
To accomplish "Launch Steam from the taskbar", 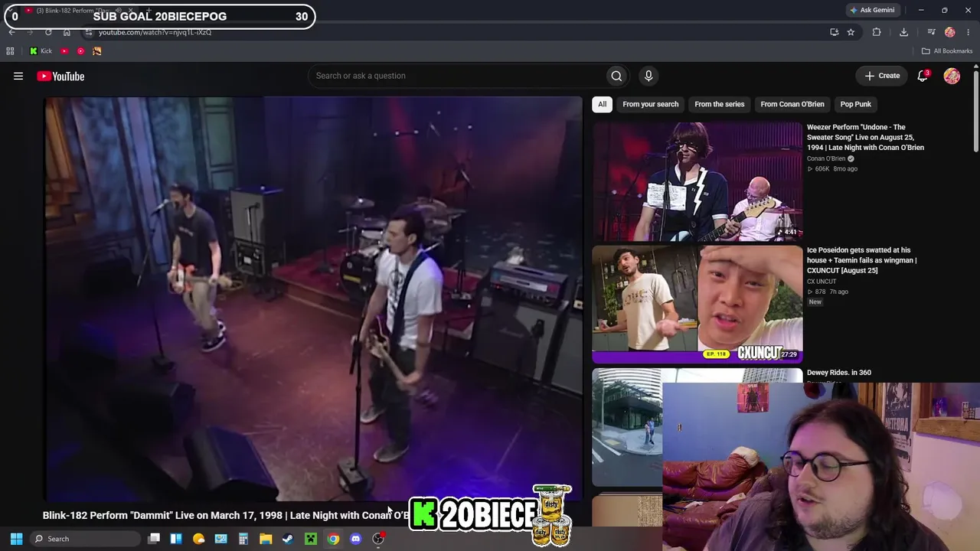I will pos(288,539).
